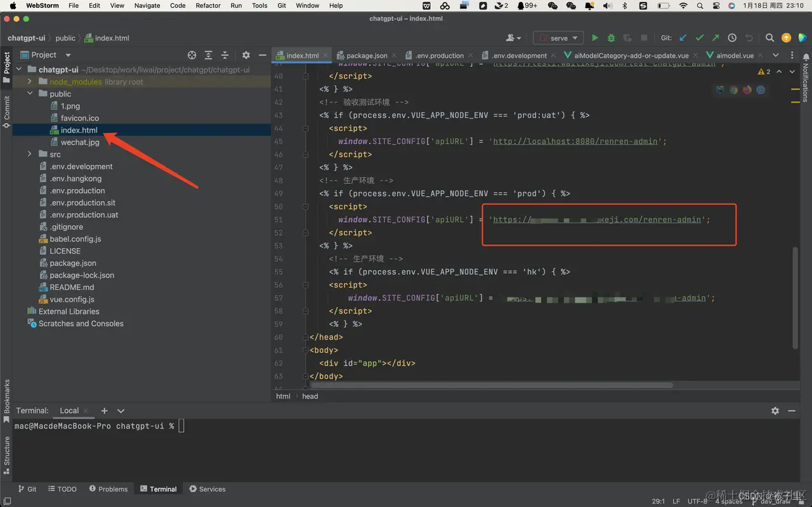Click the orange IDE update icon
Screen dimensions: 812x507
[x=786, y=38]
